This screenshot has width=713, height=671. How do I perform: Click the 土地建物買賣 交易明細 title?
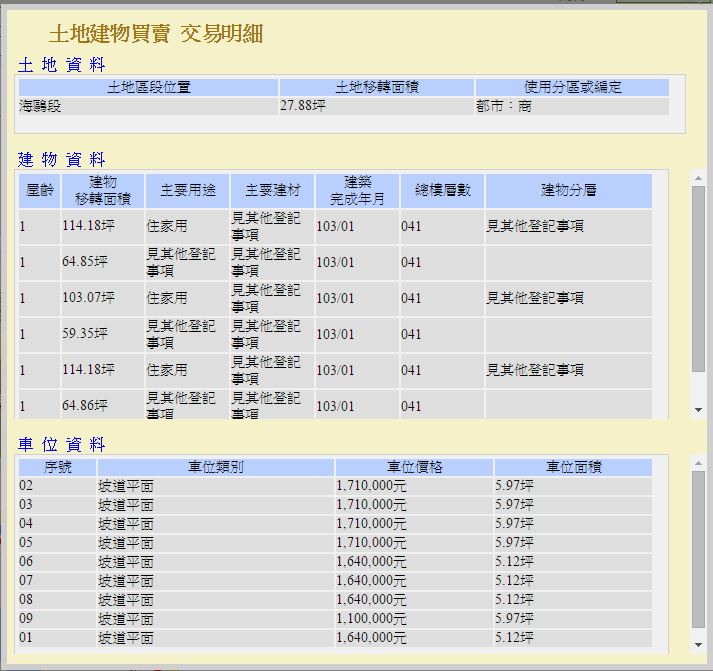(156, 34)
